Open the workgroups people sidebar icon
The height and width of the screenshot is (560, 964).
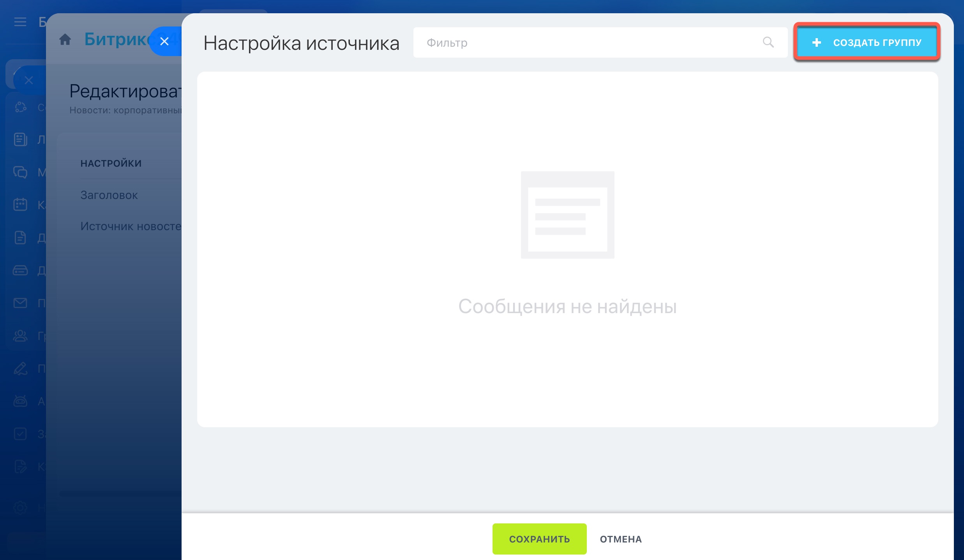point(20,336)
